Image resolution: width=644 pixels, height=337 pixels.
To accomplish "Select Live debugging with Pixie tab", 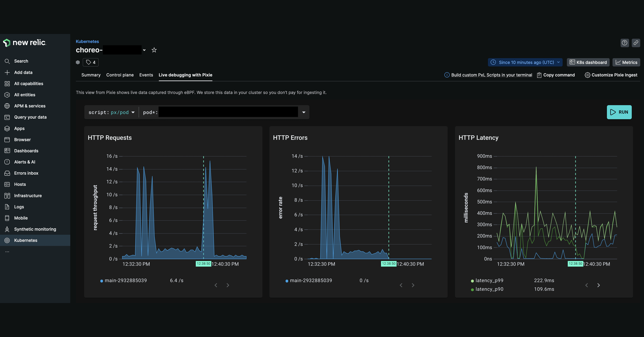I will point(185,75).
